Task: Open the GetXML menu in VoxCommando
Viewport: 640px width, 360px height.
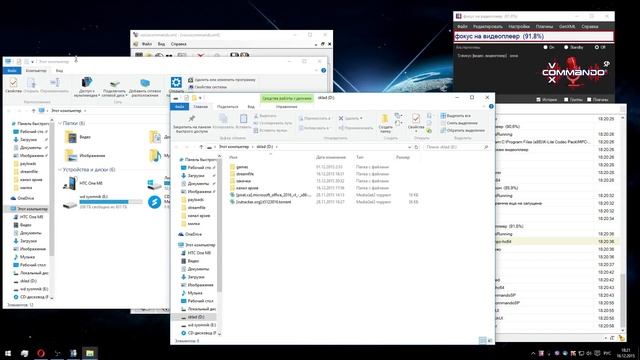Action: tap(567, 27)
